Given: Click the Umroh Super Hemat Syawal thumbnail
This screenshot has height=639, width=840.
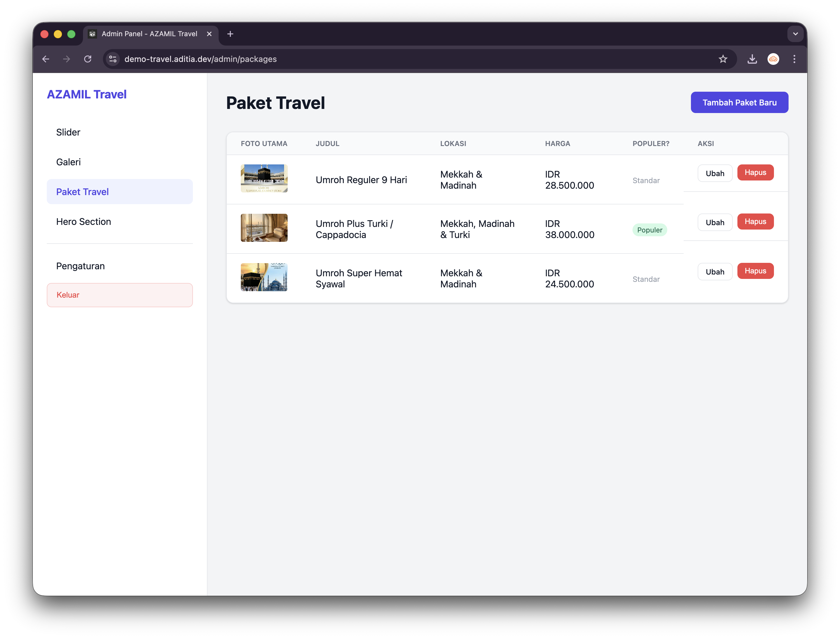Looking at the screenshot, I should pos(264,277).
